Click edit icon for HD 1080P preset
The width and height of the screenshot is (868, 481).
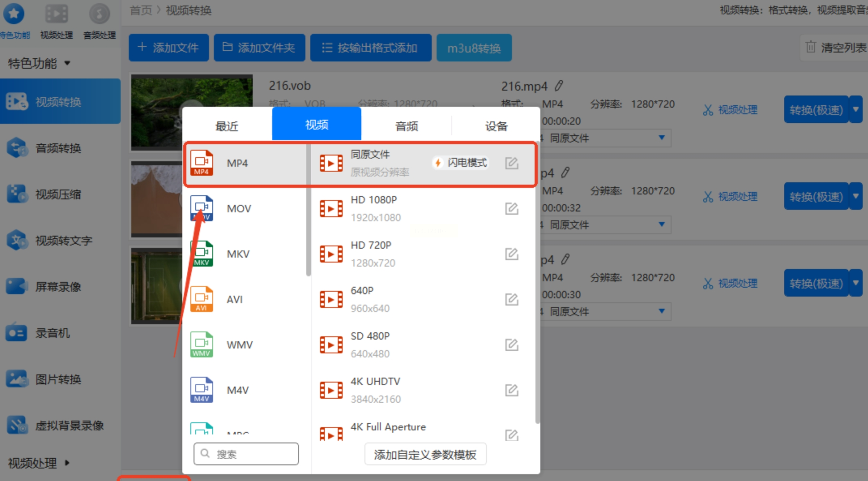tap(512, 209)
